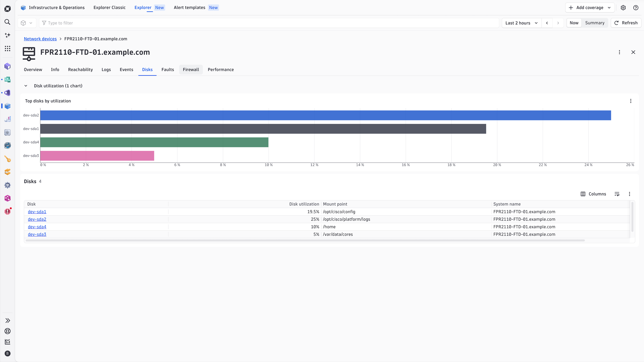Open the dev-sda1 disk link

[x=37, y=212]
